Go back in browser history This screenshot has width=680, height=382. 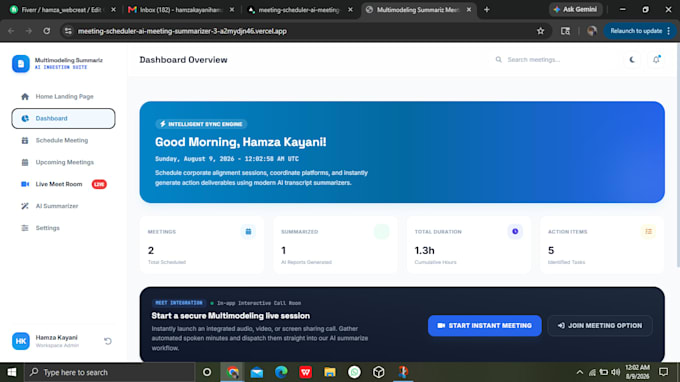pos(11,31)
